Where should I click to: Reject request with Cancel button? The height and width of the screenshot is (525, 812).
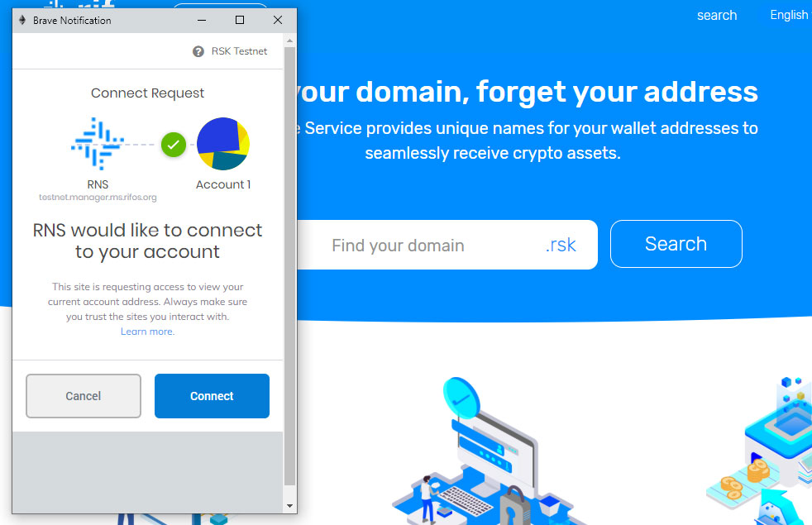pos(84,396)
